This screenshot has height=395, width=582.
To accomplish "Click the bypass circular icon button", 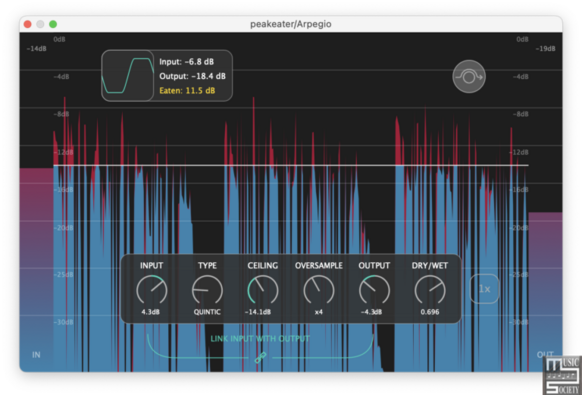I will (469, 76).
